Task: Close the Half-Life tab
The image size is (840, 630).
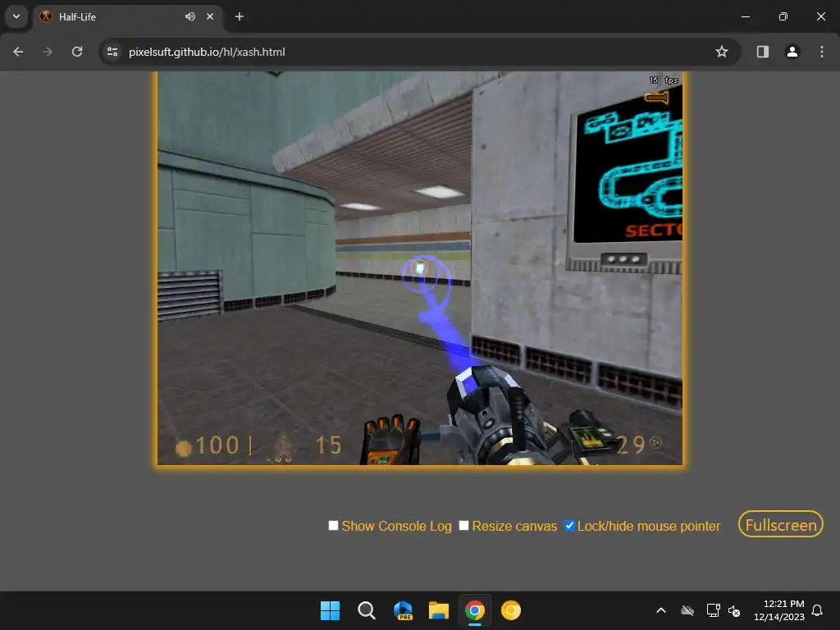Action: tap(210, 16)
